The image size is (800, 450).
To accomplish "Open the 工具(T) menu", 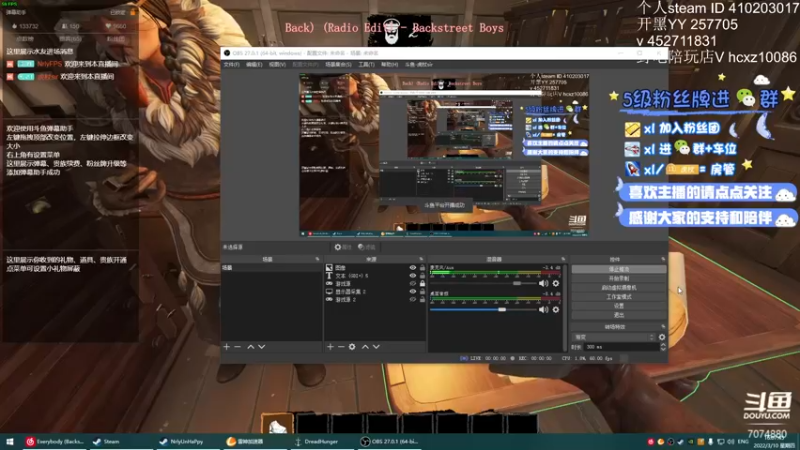I will [366, 65].
